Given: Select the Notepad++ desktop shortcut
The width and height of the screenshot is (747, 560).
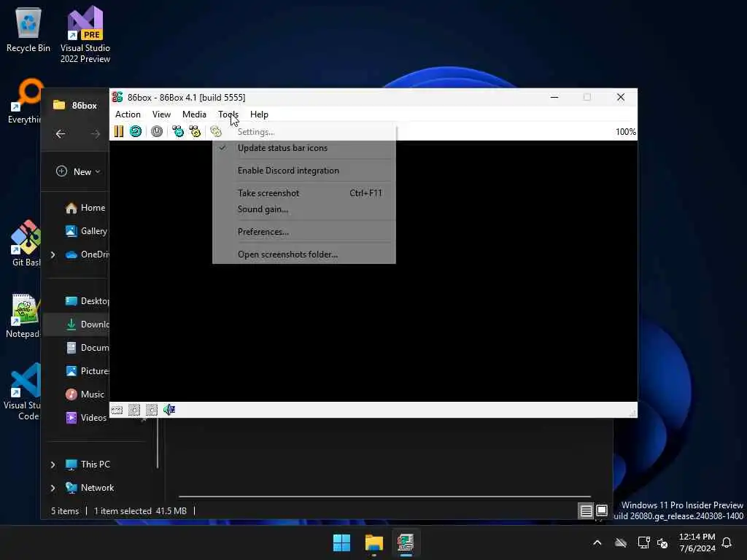Looking at the screenshot, I should (x=23, y=315).
